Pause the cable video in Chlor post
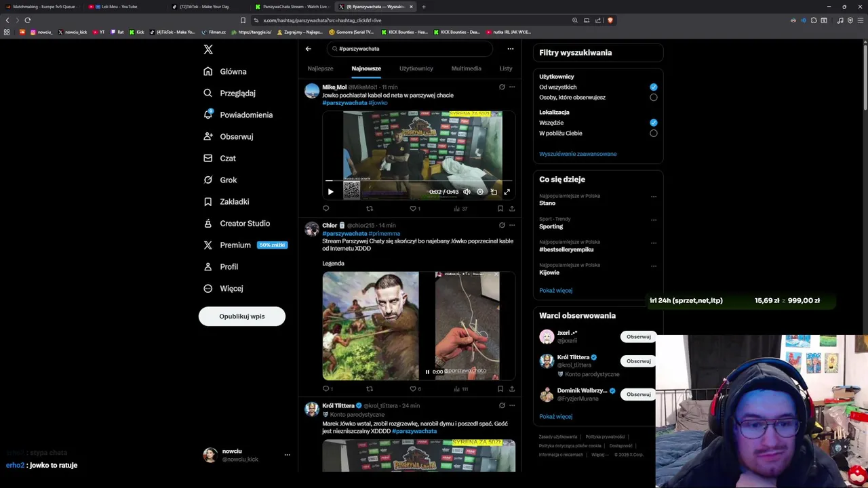The width and height of the screenshot is (868, 488). (427, 372)
